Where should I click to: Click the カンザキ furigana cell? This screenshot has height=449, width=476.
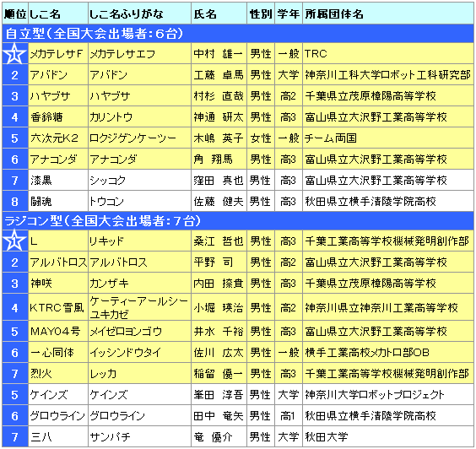139,284
